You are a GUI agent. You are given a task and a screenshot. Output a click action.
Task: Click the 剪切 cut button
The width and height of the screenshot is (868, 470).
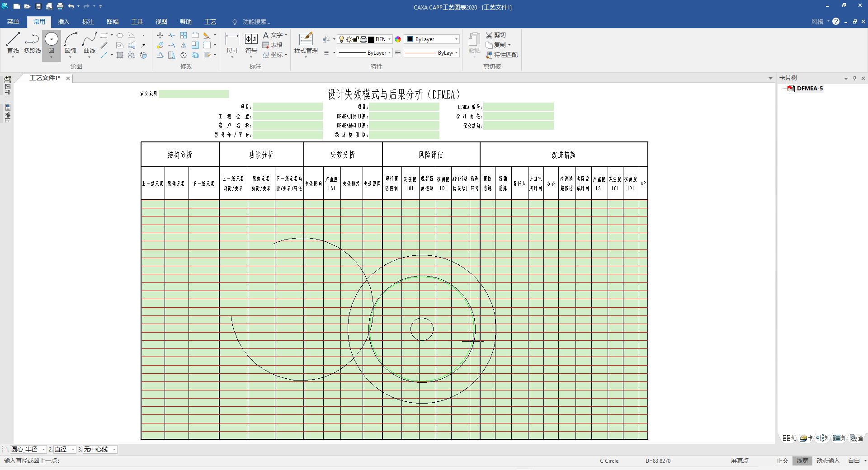pos(496,35)
